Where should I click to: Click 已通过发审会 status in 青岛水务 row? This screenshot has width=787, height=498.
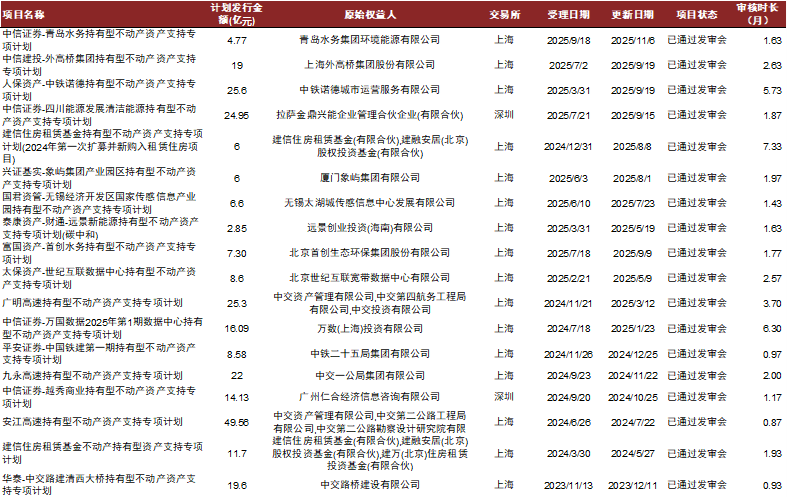(697, 40)
